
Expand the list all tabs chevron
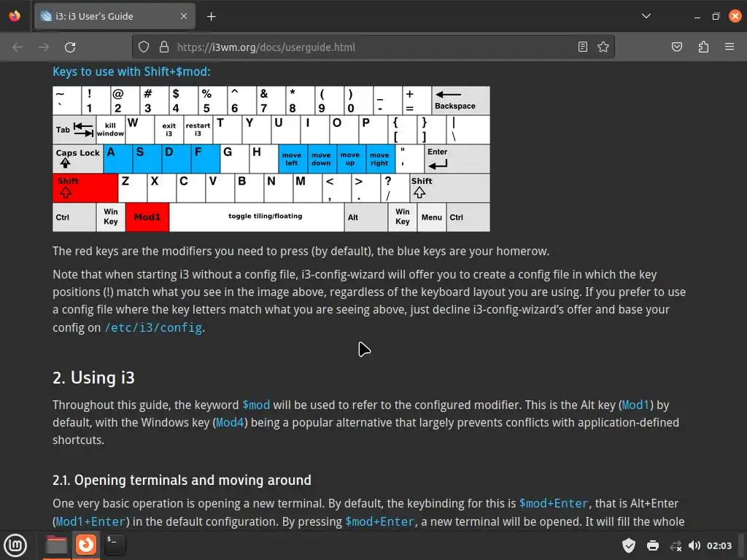646,16
